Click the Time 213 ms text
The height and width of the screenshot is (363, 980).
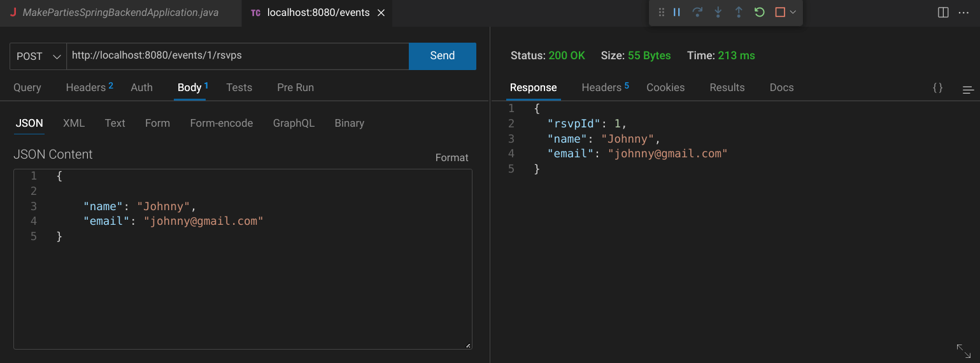[x=721, y=55]
